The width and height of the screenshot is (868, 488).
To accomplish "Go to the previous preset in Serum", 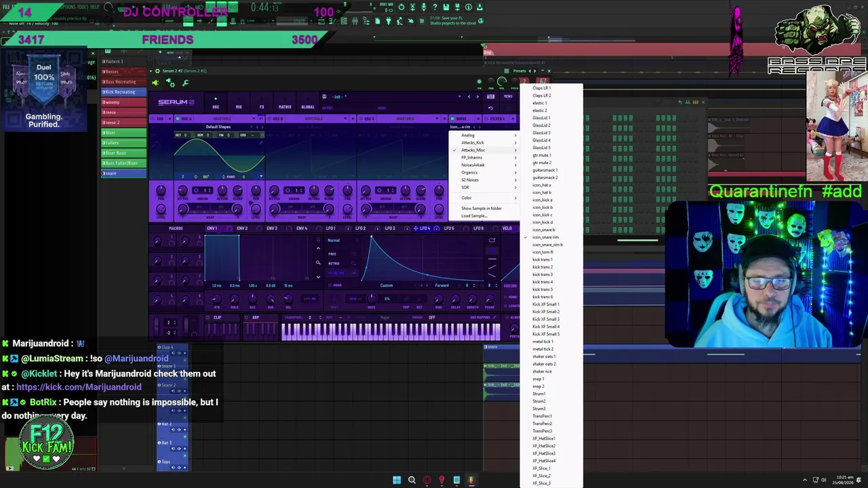I will (468, 96).
